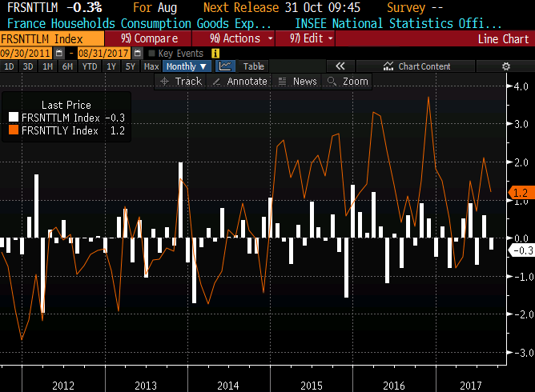Switch to line chart view icon
This screenshot has width=535, height=392.
pyautogui.click(x=225, y=66)
